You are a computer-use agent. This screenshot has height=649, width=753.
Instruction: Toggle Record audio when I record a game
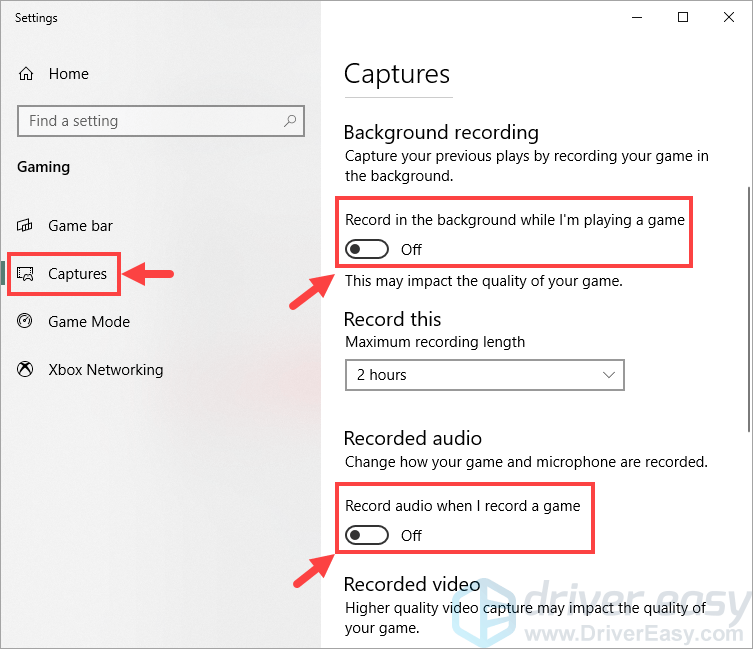pos(367,535)
